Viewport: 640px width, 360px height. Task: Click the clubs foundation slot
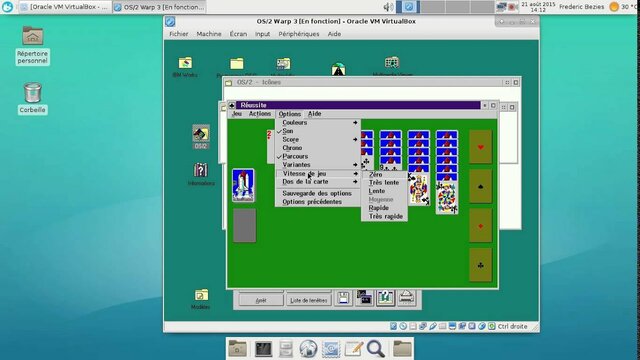(480, 265)
